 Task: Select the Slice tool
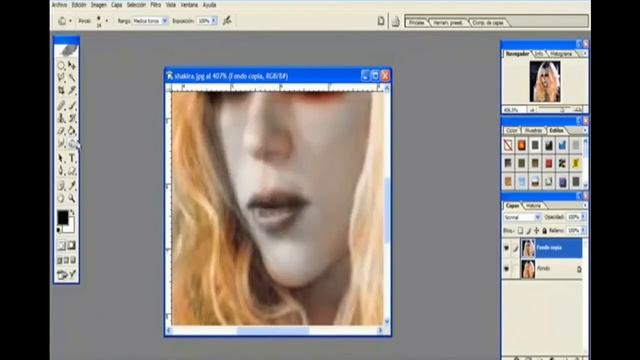tap(72, 90)
